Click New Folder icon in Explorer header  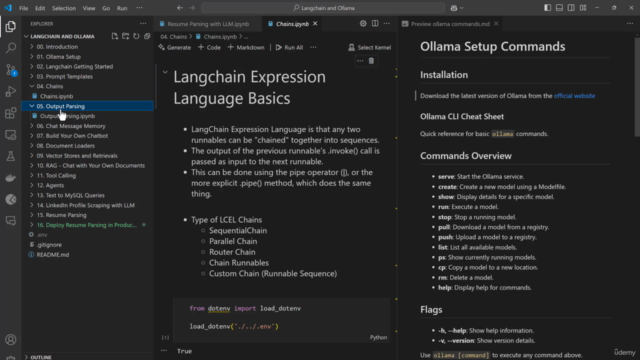(x=125, y=36)
